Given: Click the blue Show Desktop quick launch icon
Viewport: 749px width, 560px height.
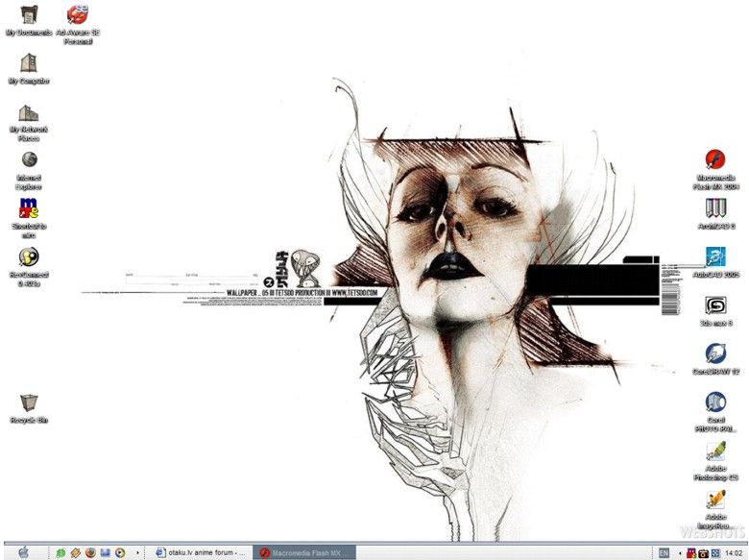Looking at the screenshot, I should click(x=105, y=553).
